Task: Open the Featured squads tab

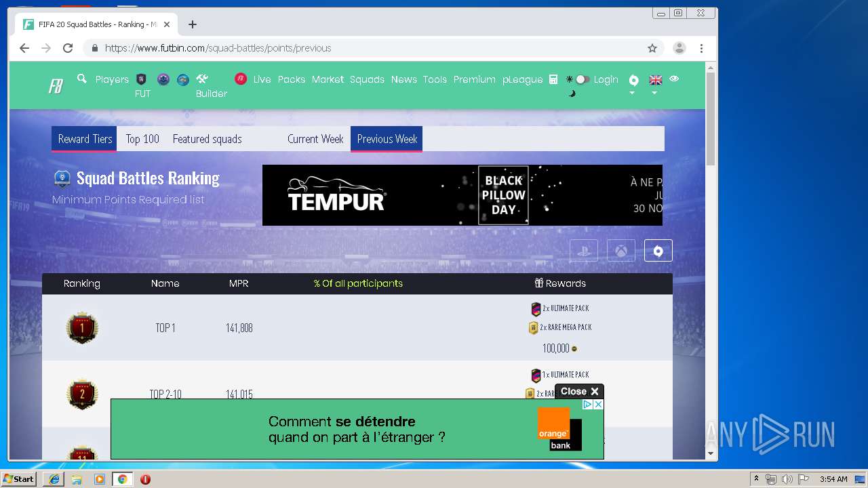Action: coord(207,139)
